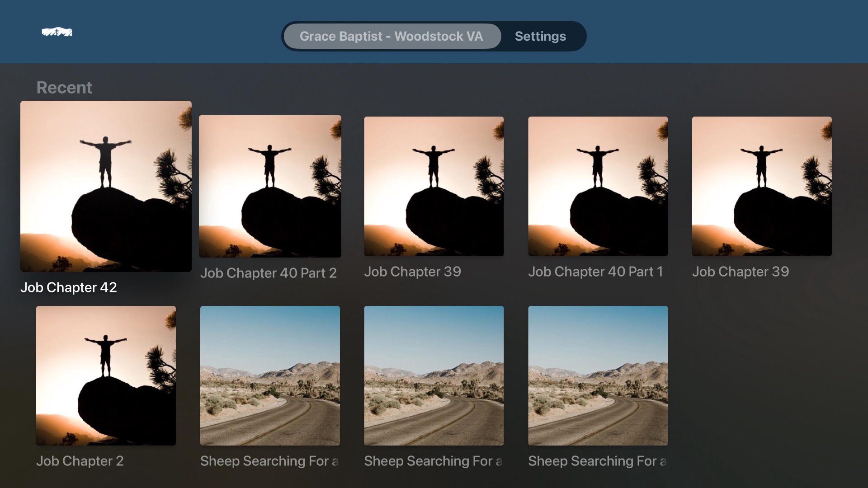Click the "Job Chapter 2" title text
Screen dimensions: 868x488
tap(80, 461)
